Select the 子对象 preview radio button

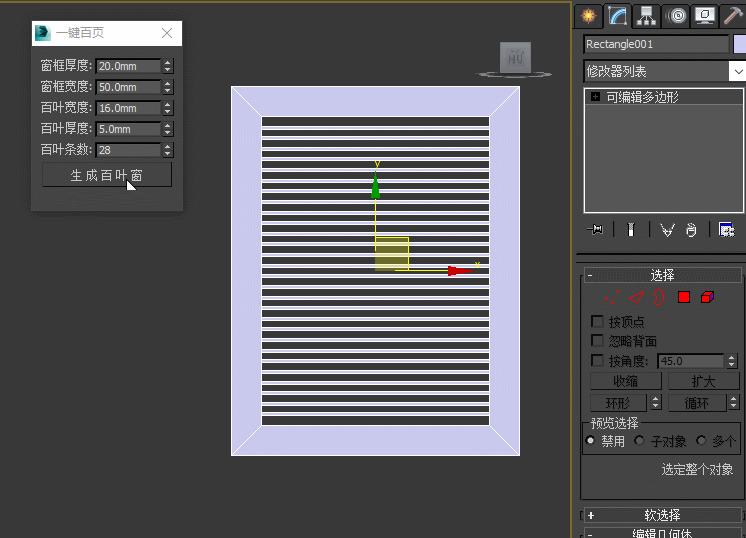(x=640, y=441)
